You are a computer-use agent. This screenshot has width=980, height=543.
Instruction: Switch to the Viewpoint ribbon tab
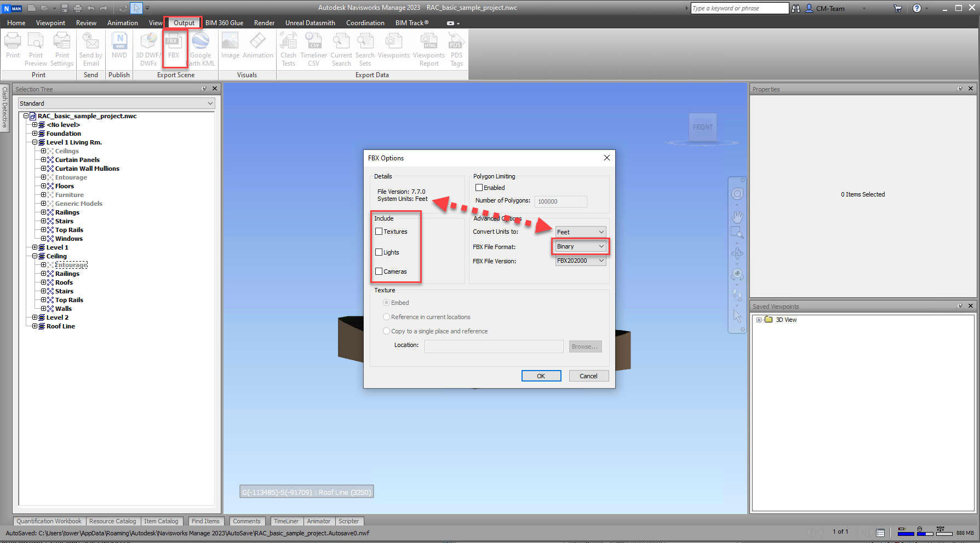[x=50, y=23]
